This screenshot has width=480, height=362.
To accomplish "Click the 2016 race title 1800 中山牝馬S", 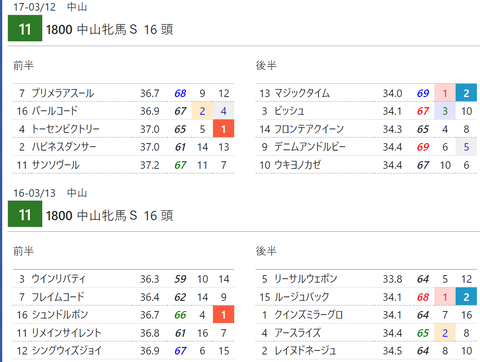I will pyautogui.click(x=92, y=216).
